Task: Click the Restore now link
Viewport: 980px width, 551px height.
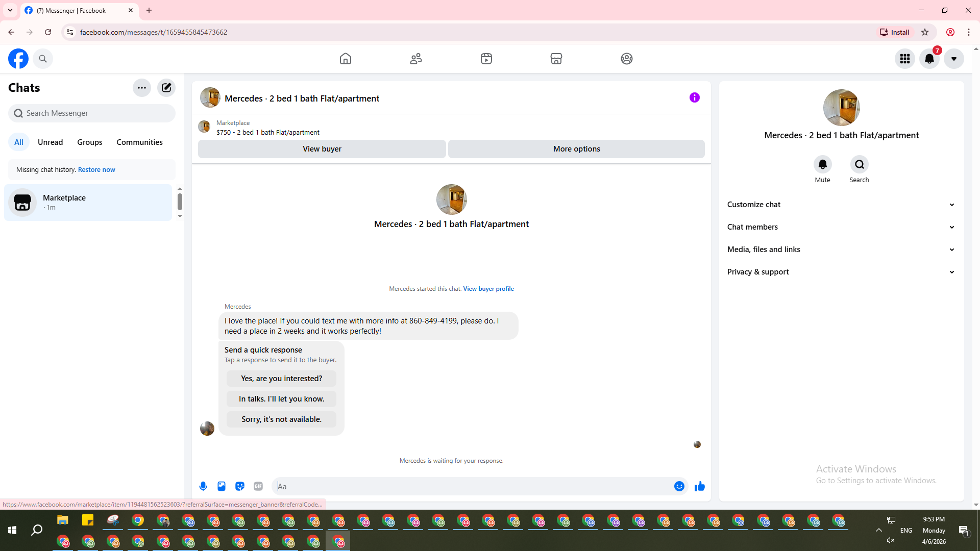Action: [x=96, y=170]
